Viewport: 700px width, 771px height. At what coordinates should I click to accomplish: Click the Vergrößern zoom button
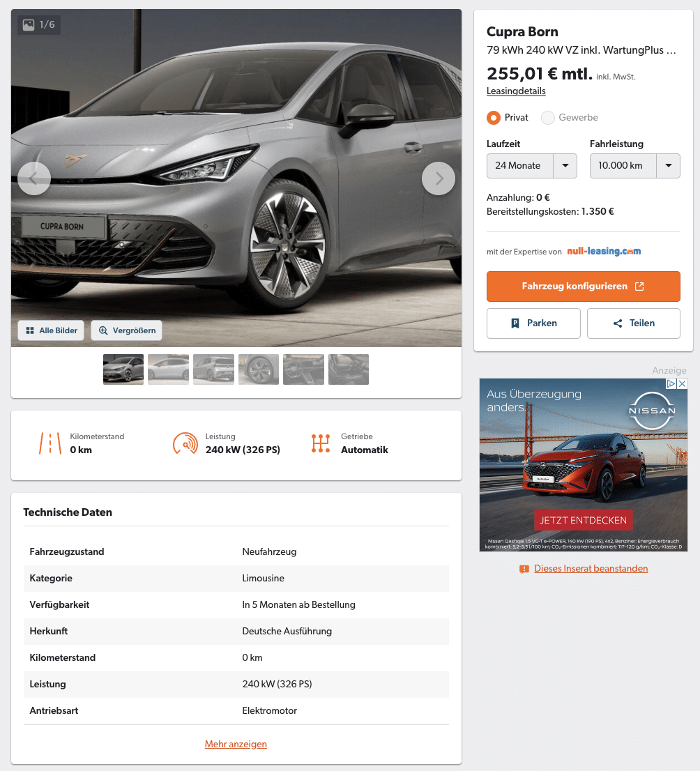tap(126, 330)
